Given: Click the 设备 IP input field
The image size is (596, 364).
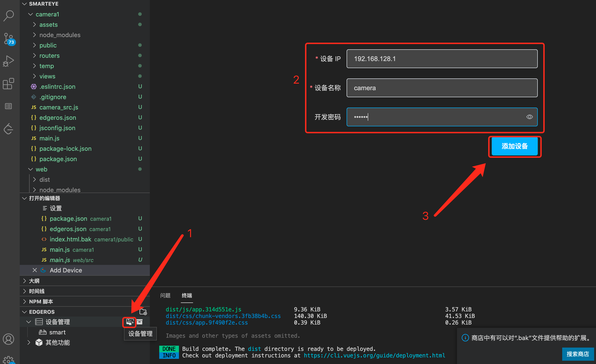Looking at the screenshot, I should point(442,59).
